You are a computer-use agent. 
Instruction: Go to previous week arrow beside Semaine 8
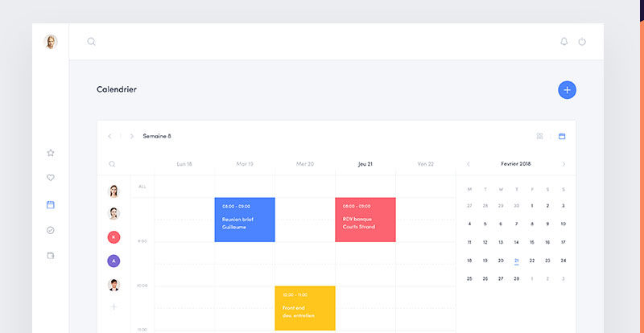click(110, 136)
